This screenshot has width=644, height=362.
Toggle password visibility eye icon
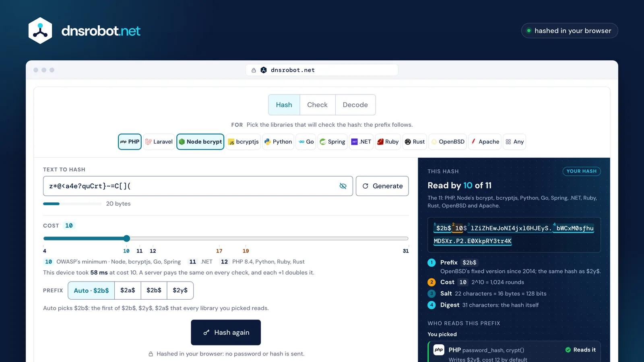point(343,186)
